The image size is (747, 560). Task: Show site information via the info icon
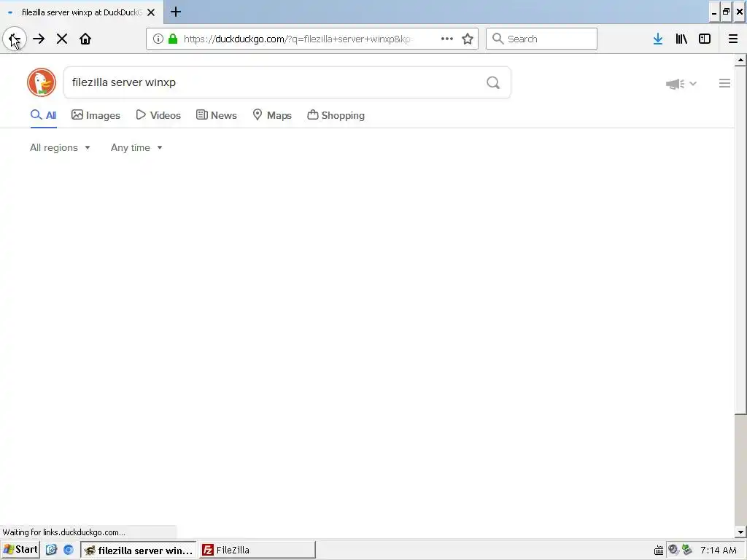[x=158, y=39]
